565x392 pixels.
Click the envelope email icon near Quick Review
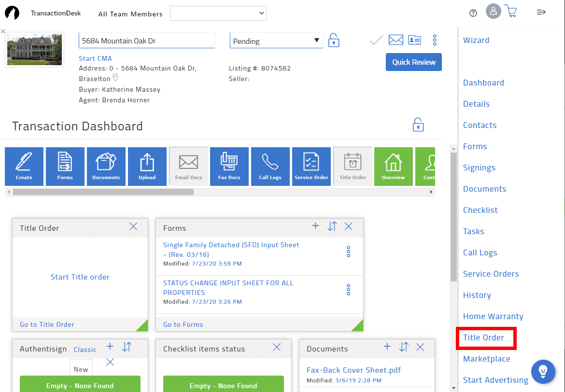click(396, 40)
